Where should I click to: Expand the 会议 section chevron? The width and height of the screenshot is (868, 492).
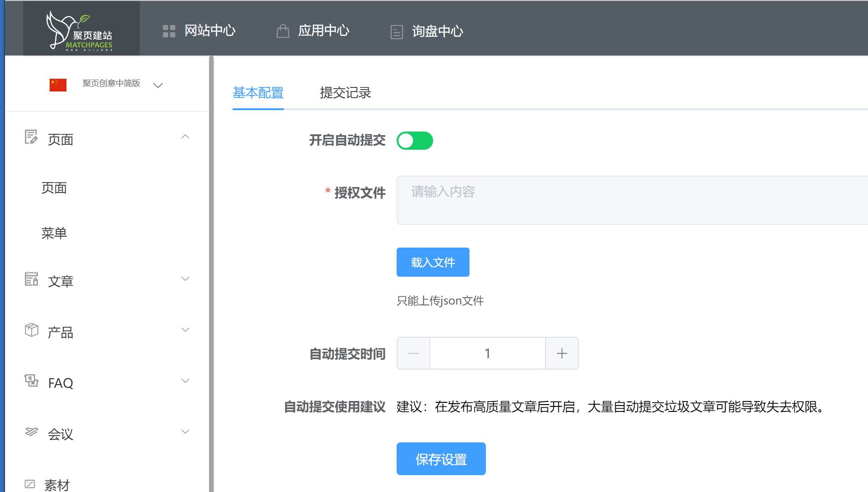(185, 431)
